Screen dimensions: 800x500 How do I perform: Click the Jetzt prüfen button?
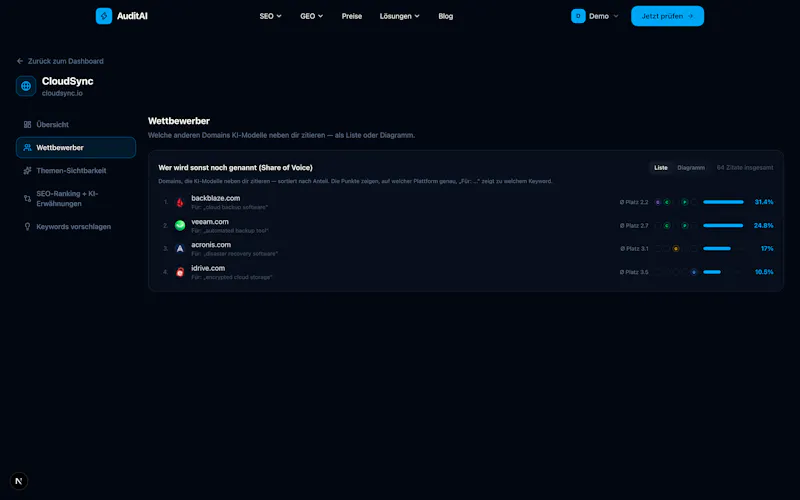[x=667, y=16]
